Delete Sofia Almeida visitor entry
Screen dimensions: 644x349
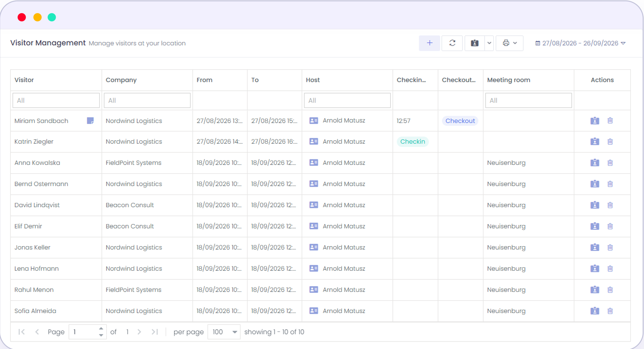click(x=610, y=311)
